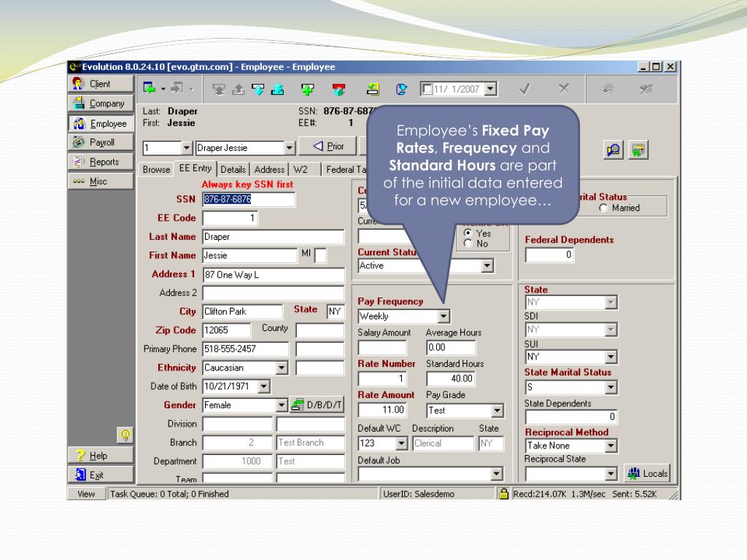
Task: Click the Federal Dependents input field
Action: (x=550, y=254)
